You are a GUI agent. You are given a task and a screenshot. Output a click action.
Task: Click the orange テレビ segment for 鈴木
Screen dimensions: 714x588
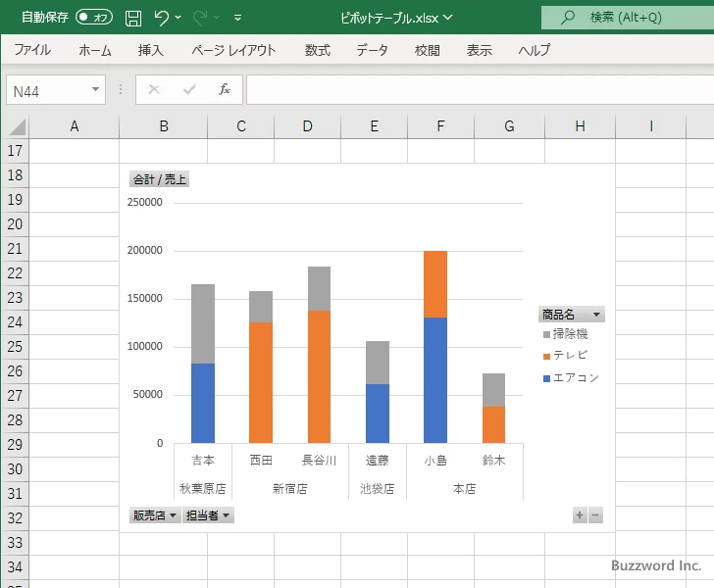tap(493, 424)
